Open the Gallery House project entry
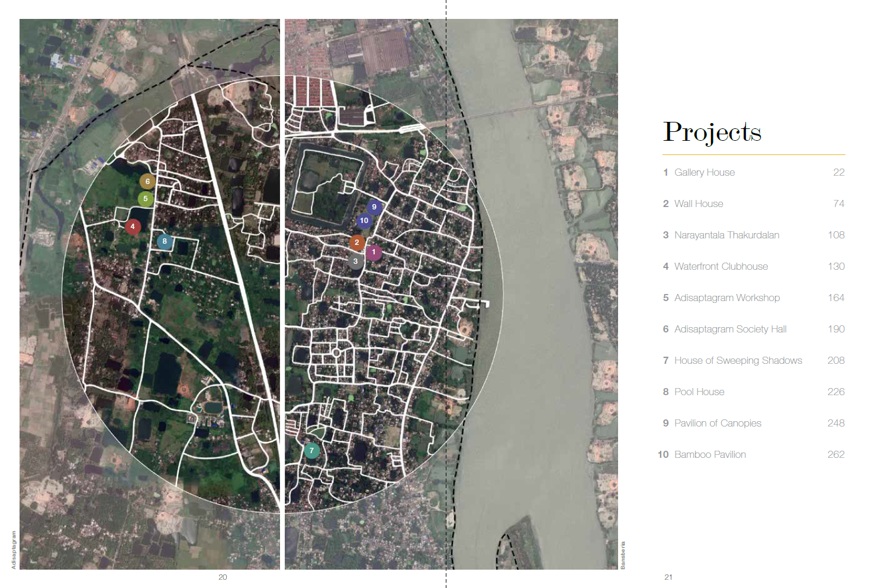This screenshot has width=891, height=588. pyautogui.click(x=704, y=172)
